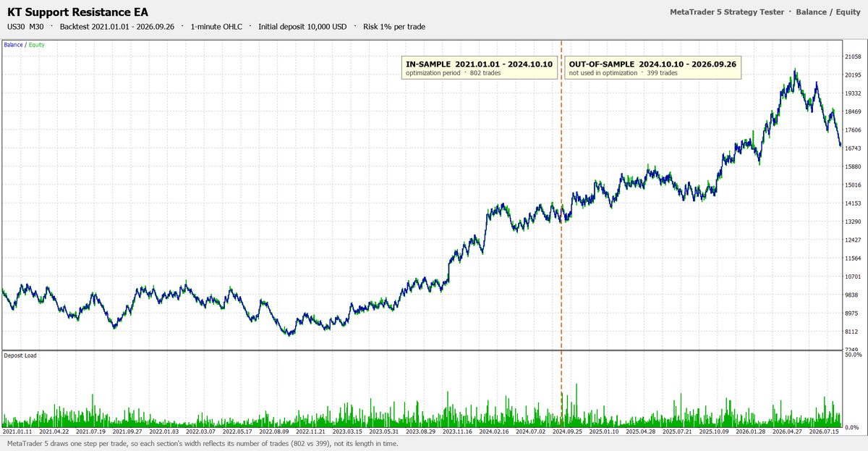Viewport: 868px width, 451px height.
Task: Click the "1-minute OHLC" modelling label
Action: [x=216, y=27]
